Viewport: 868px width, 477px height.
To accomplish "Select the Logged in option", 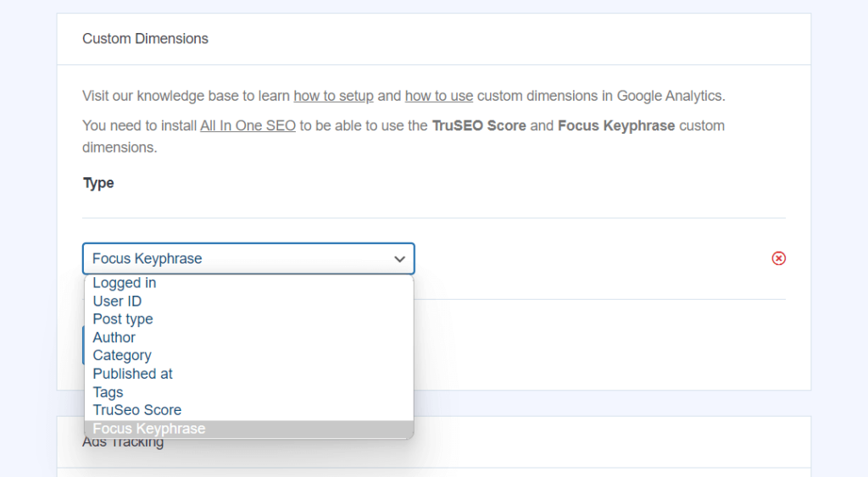I will (x=125, y=283).
